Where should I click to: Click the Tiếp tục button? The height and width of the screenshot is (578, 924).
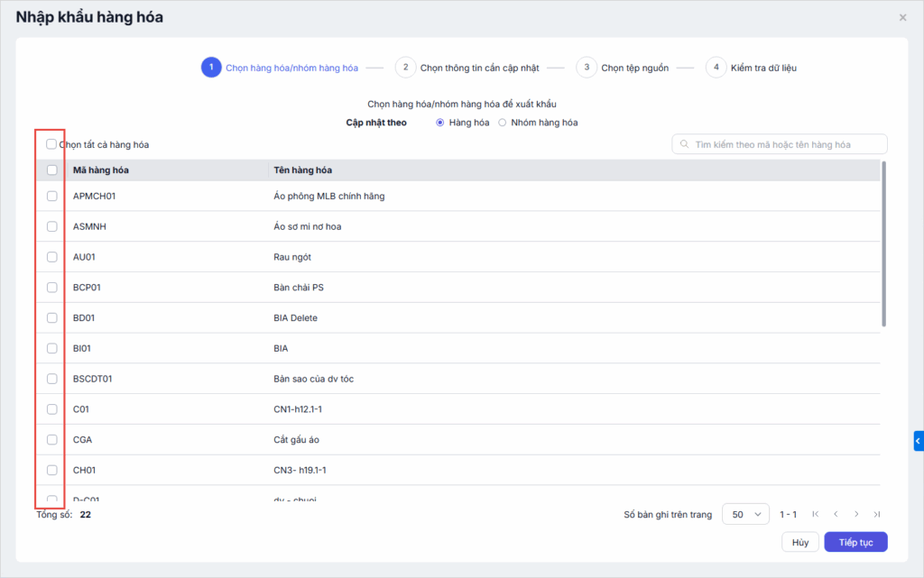point(855,542)
